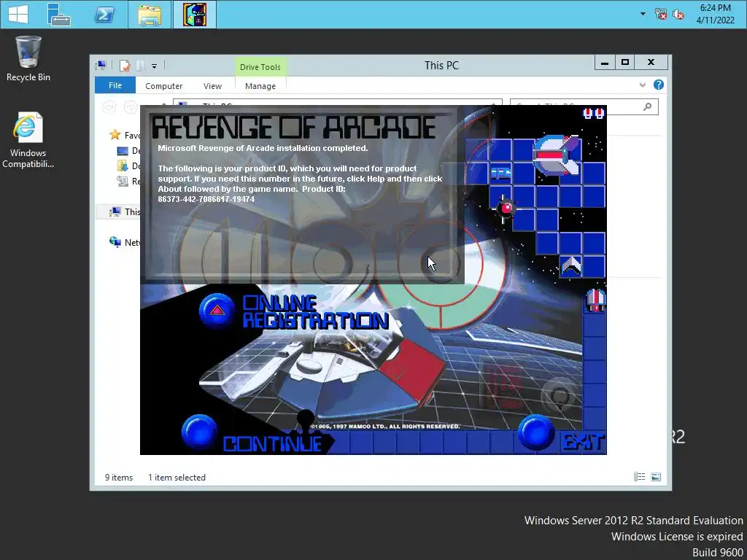747x560 pixels.
Task: Minimize the This PC window
Action: (x=605, y=63)
